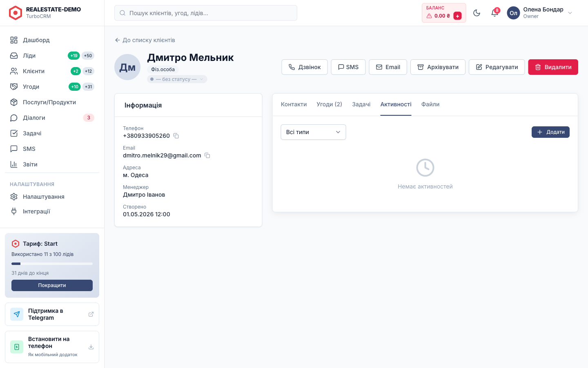
Task: Click the Email button in the client header
Action: click(x=388, y=67)
